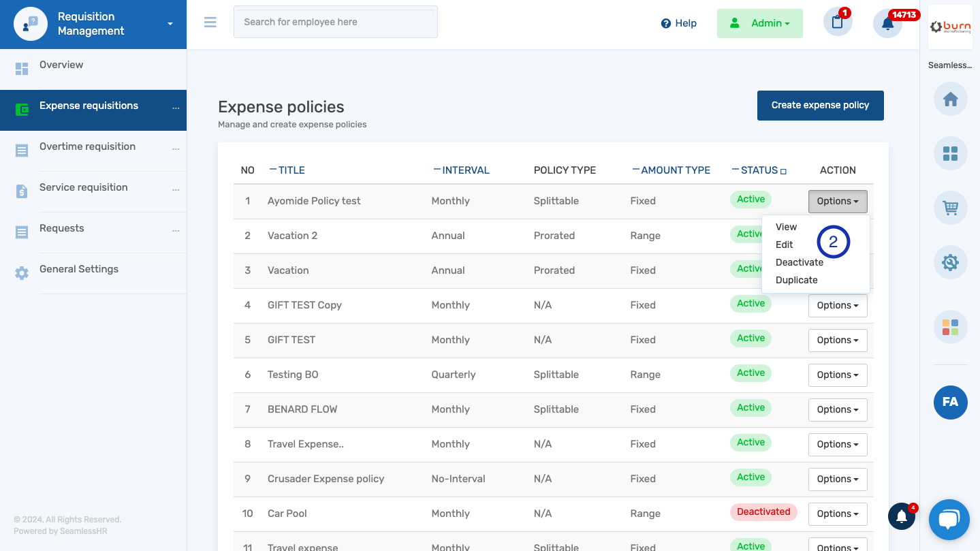Click the employee search field

[335, 22]
